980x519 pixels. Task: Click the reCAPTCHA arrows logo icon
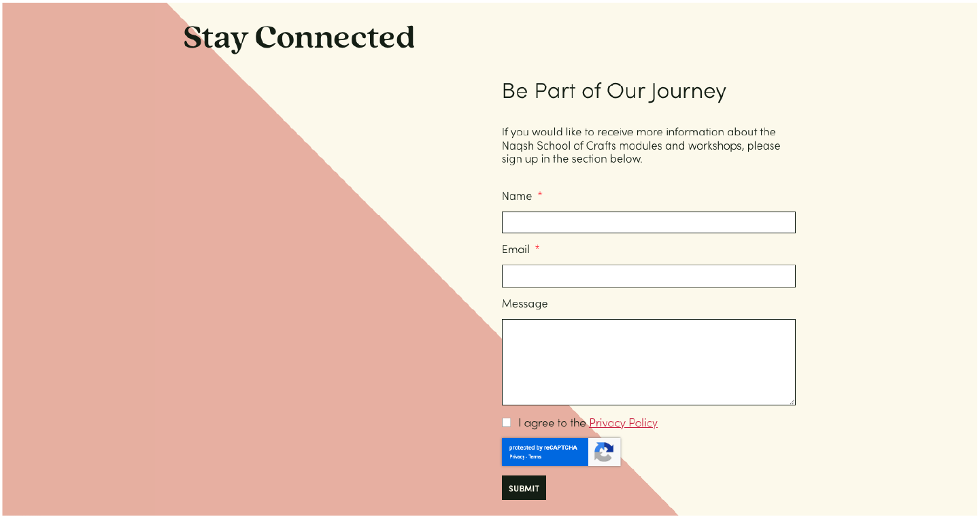604,452
